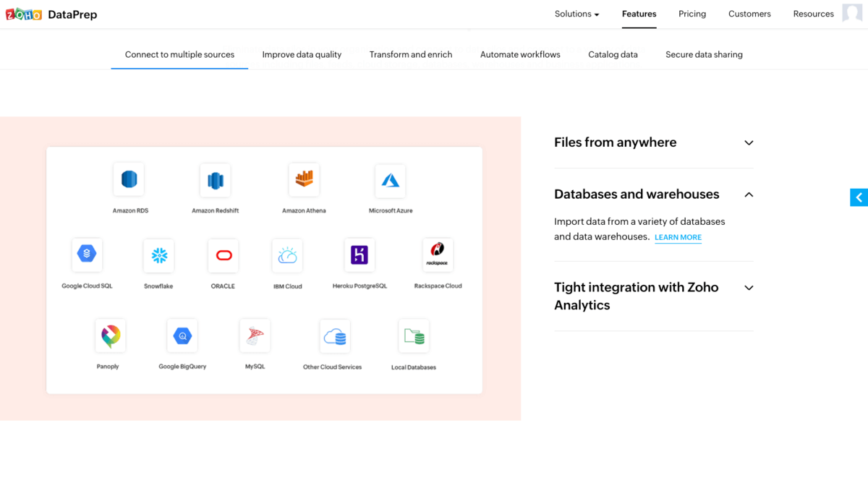This screenshot has height=488, width=868.
Task: Click the ORACLE icon
Action: click(x=224, y=255)
